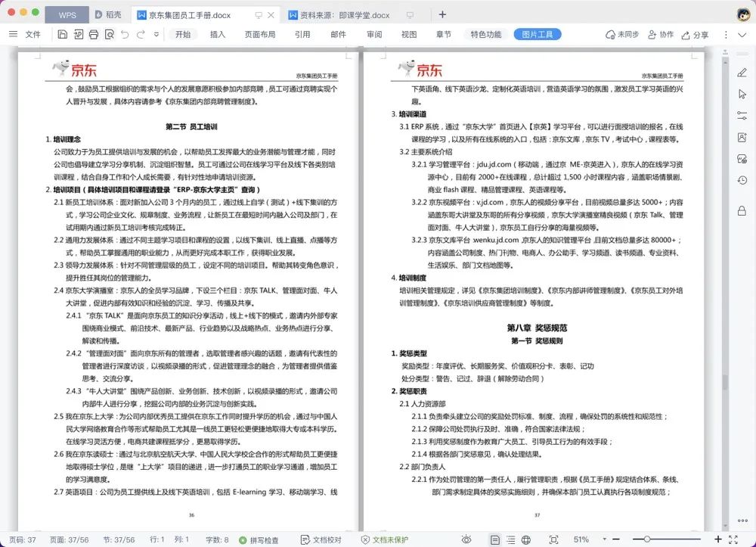756x547 pixels.
Task: Click the Undo arrow
Action: pos(125,34)
